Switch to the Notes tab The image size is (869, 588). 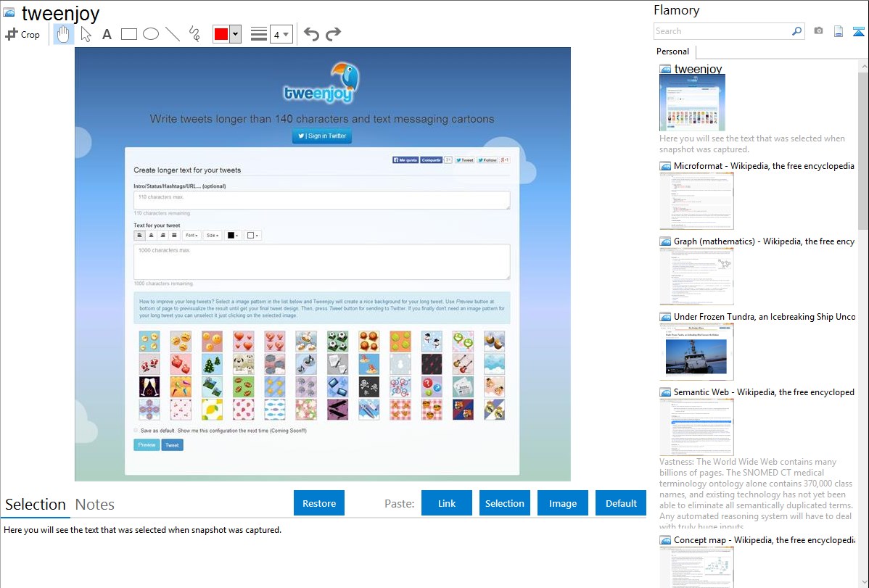tap(95, 505)
